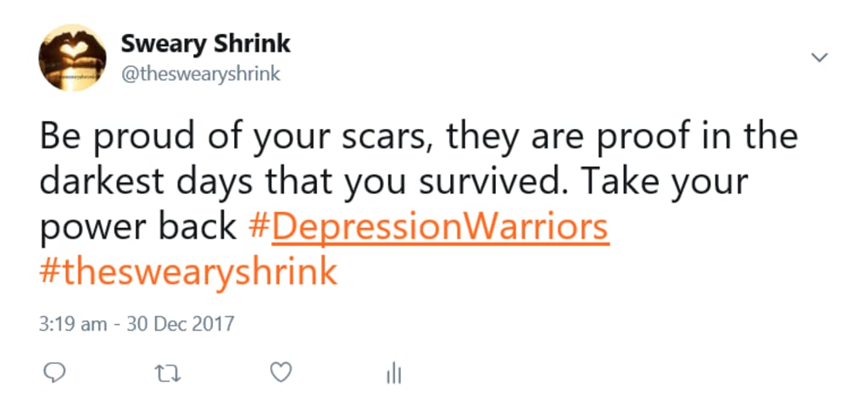Retweet this post with the arrows icon
Viewport: 868px width, 418px height.
168,374
